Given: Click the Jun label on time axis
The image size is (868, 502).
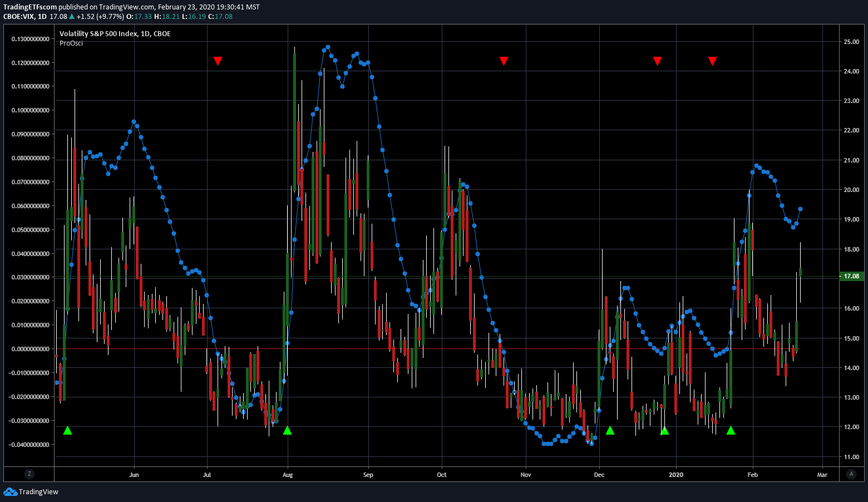Looking at the screenshot, I should 134,475.
